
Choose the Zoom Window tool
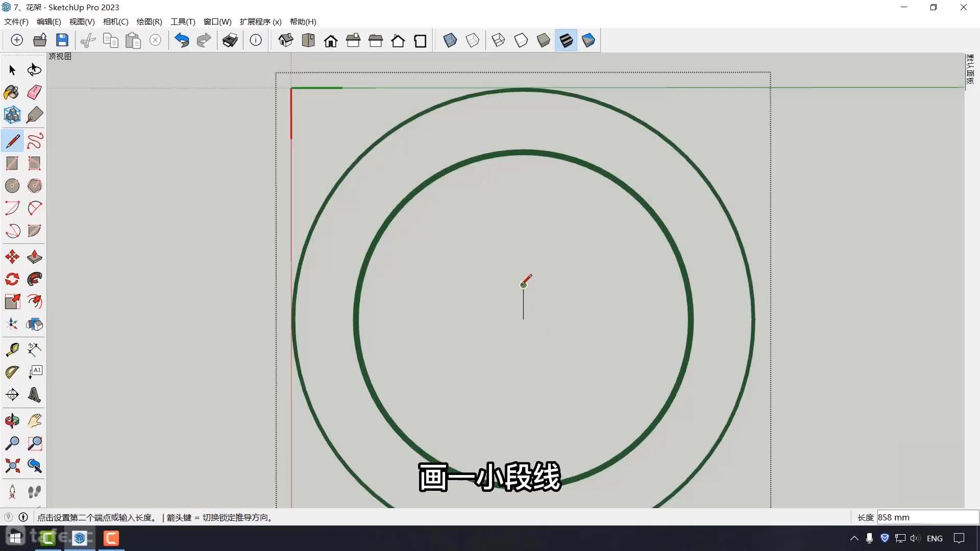click(x=34, y=443)
